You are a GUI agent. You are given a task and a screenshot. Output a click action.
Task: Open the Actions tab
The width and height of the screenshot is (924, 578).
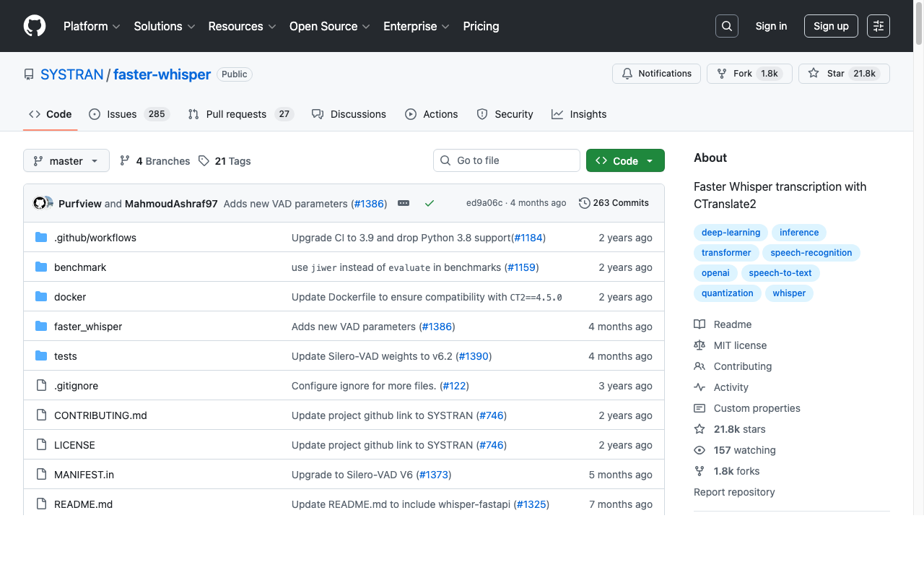[431, 113]
